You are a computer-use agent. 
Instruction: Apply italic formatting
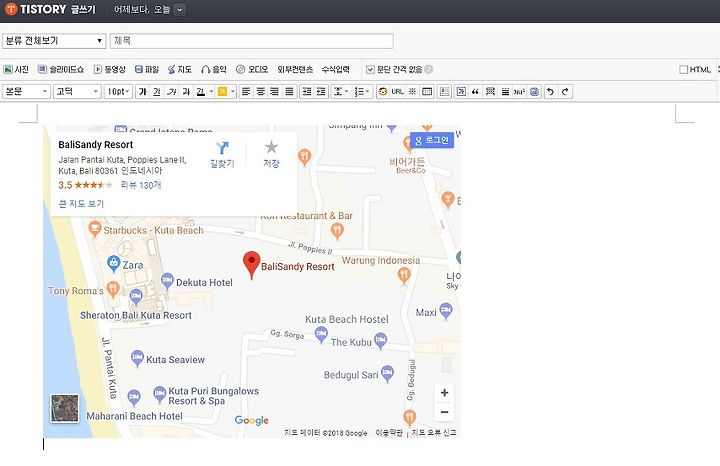(172, 92)
